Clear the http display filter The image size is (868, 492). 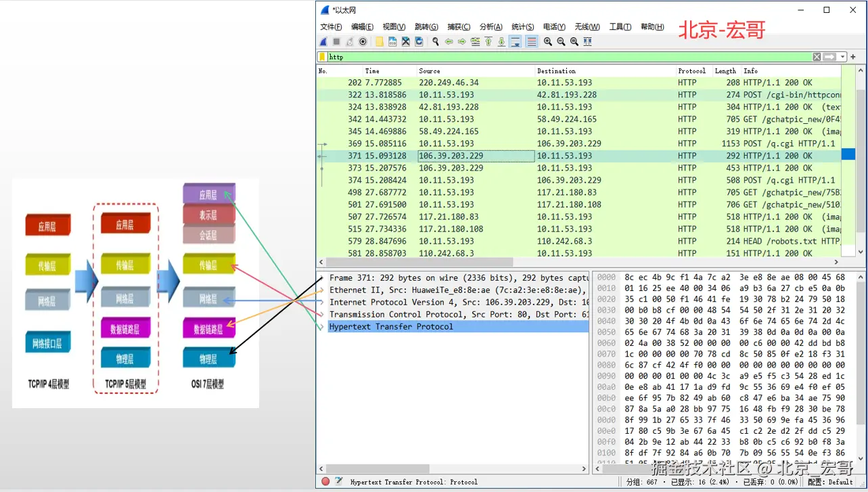(x=817, y=57)
